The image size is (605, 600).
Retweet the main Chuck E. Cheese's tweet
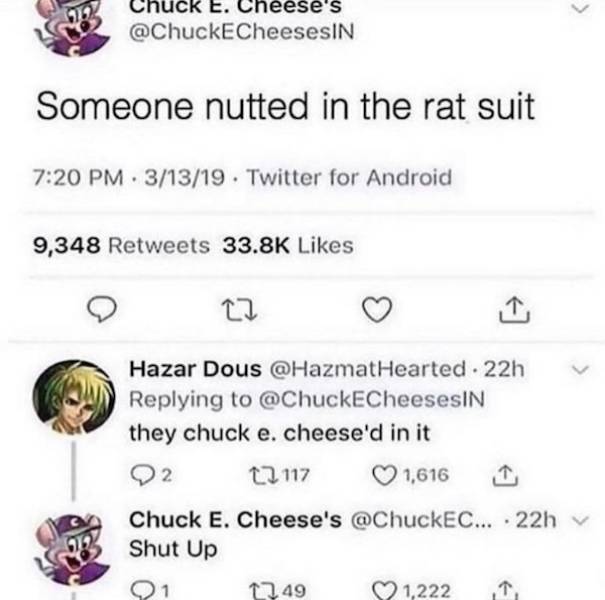(x=240, y=310)
